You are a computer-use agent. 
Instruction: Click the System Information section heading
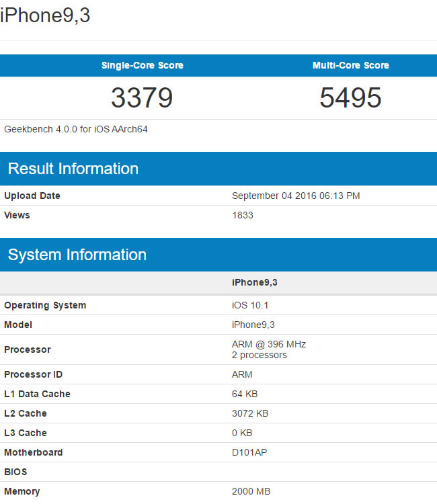(x=77, y=255)
